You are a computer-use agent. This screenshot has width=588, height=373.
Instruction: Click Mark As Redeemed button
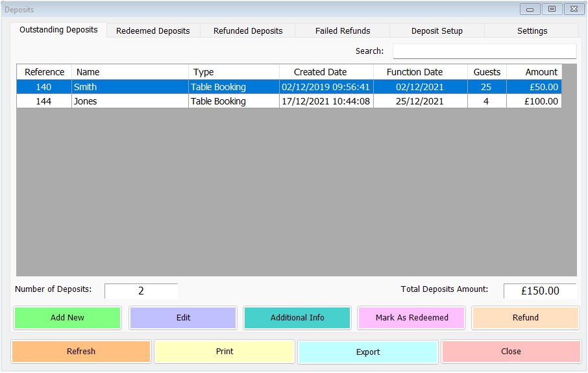coord(411,317)
